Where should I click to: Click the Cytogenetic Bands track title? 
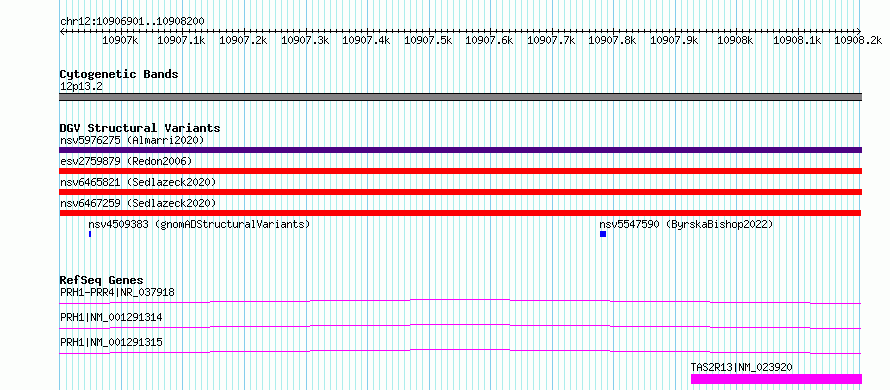click(119, 74)
